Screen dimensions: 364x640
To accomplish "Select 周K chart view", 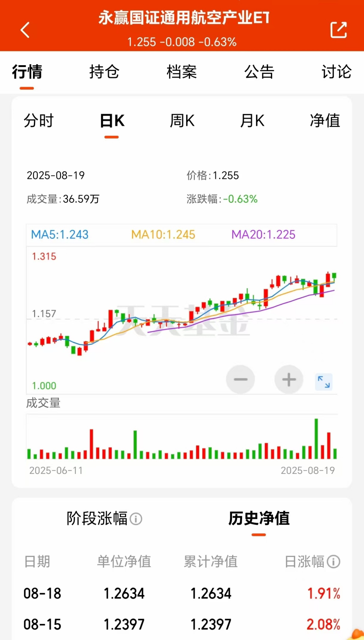I will (182, 121).
